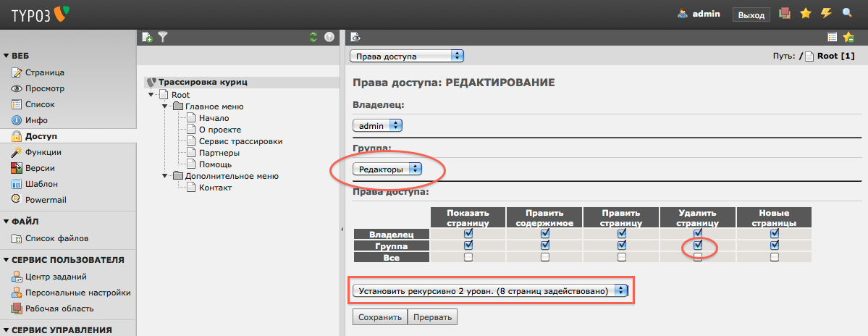Click the view page icon
The image size is (868, 336).
[x=356, y=37]
